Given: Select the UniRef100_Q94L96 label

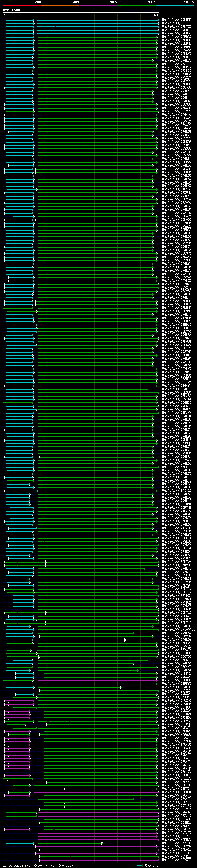Looking at the screenshot, I should (177, 640).
